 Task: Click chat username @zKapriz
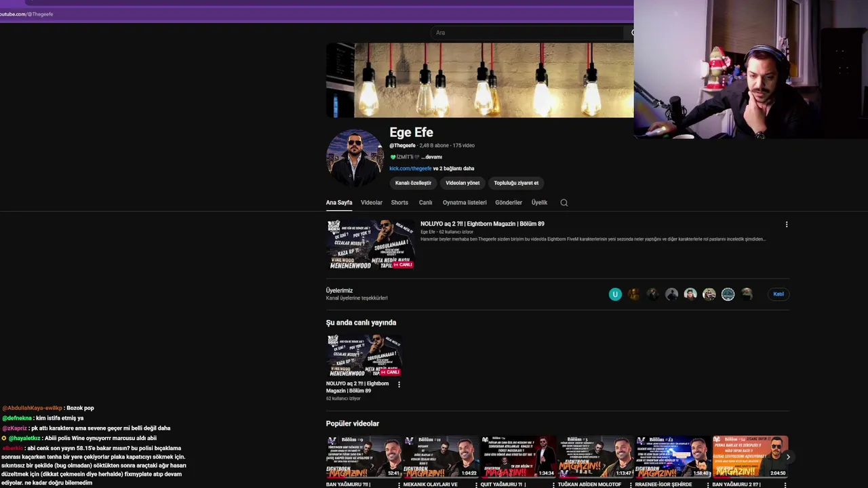[x=14, y=428]
